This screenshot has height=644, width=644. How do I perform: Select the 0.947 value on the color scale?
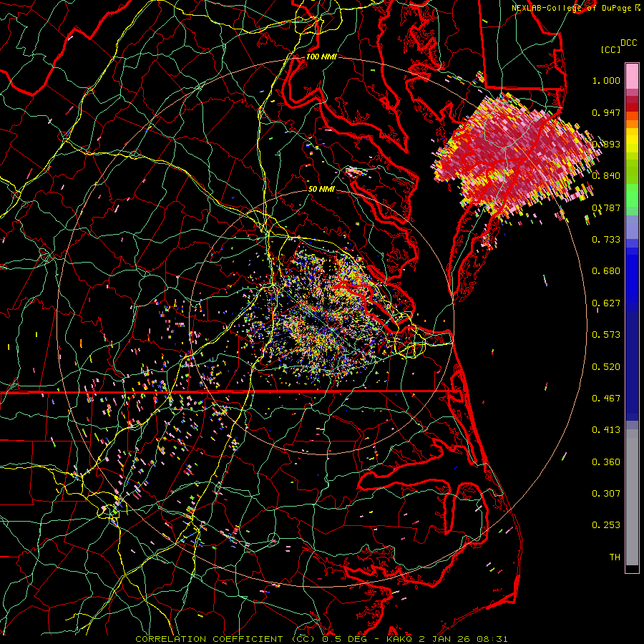coord(606,112)
